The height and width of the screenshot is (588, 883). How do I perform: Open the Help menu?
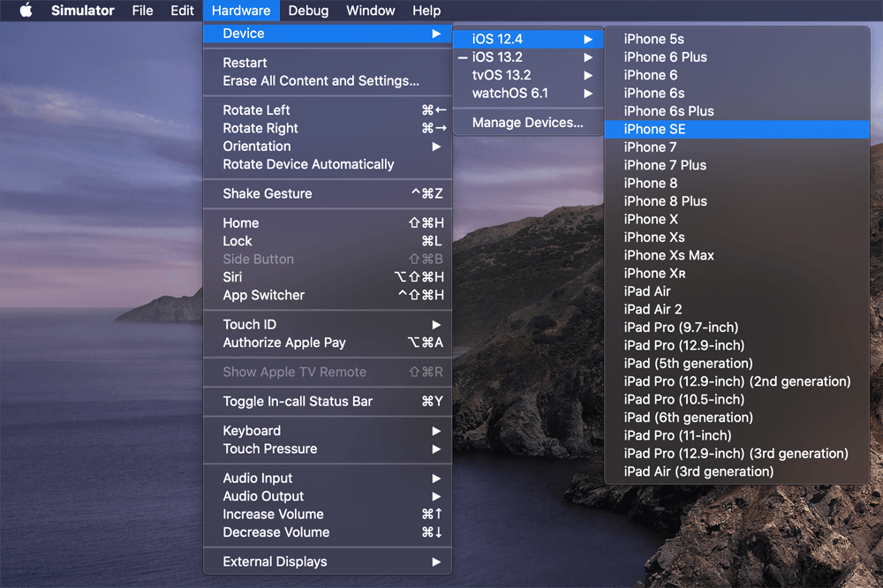click(x=426, y=10)
